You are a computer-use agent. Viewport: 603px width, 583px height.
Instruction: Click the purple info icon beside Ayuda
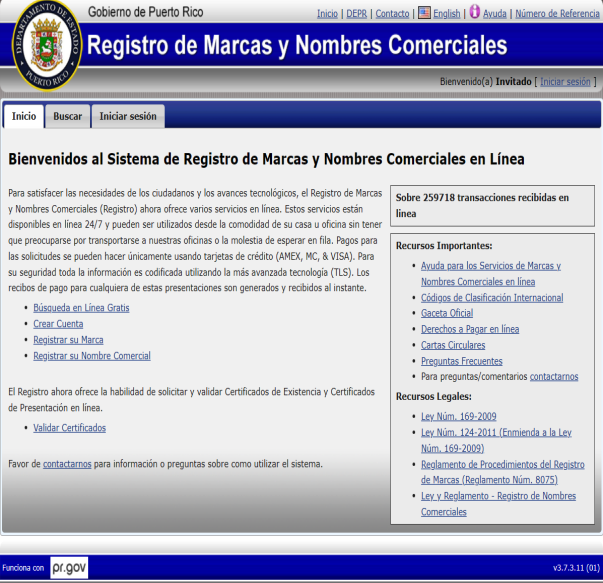pos(475,12)
